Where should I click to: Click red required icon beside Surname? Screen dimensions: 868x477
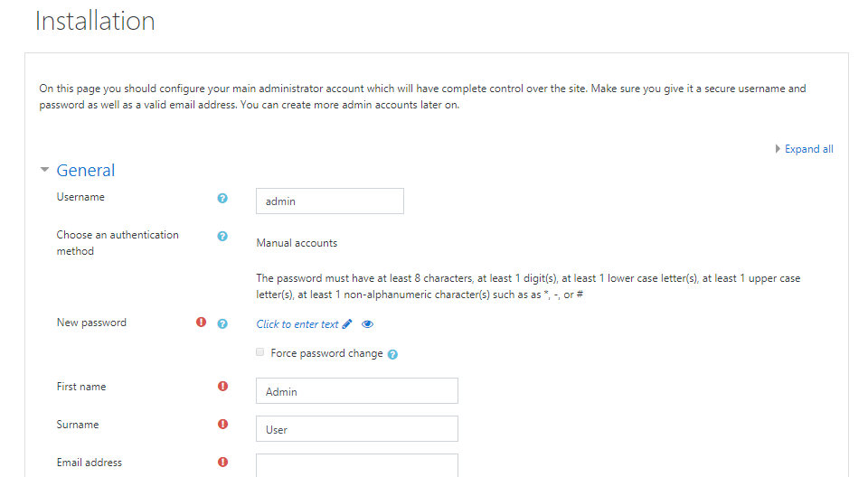(222, 425)
